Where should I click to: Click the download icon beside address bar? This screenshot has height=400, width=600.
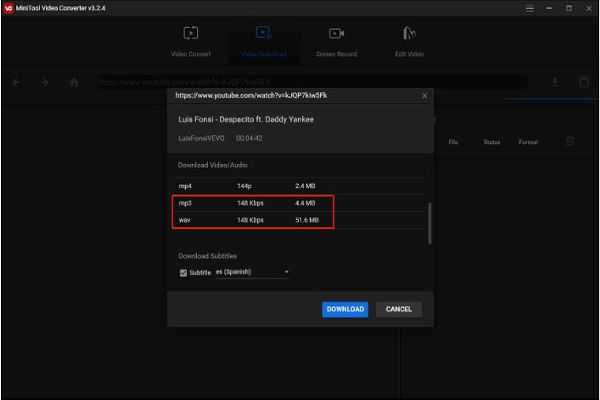[x=555, y=82]
